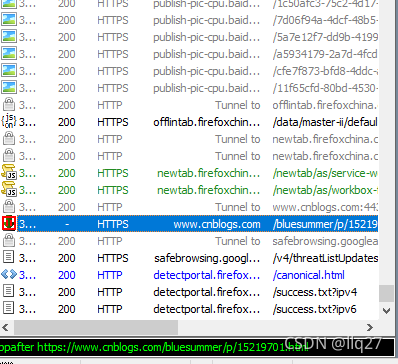Click the image icon of the /5a7e12f7 session
This screenshot has width=398, height=364.
[x=9, y=37]
